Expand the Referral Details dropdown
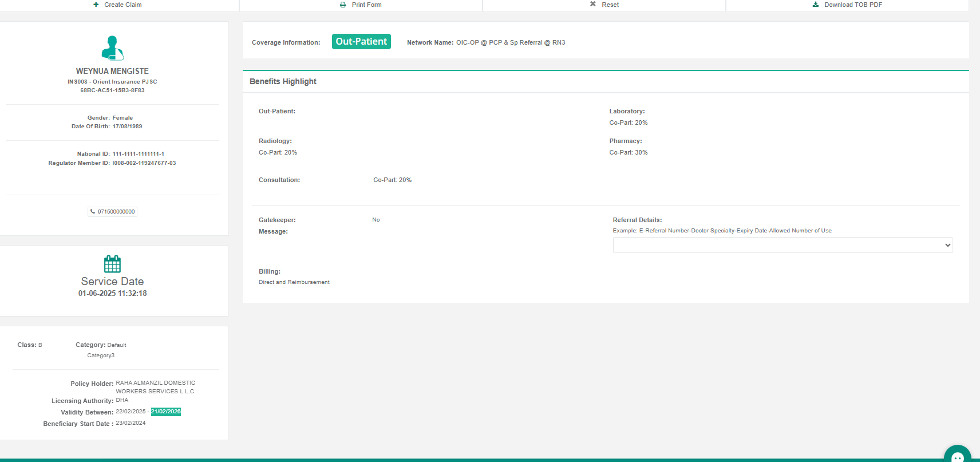Image resolution: width=980 pixels, height=462 pixels. (782, 245)
